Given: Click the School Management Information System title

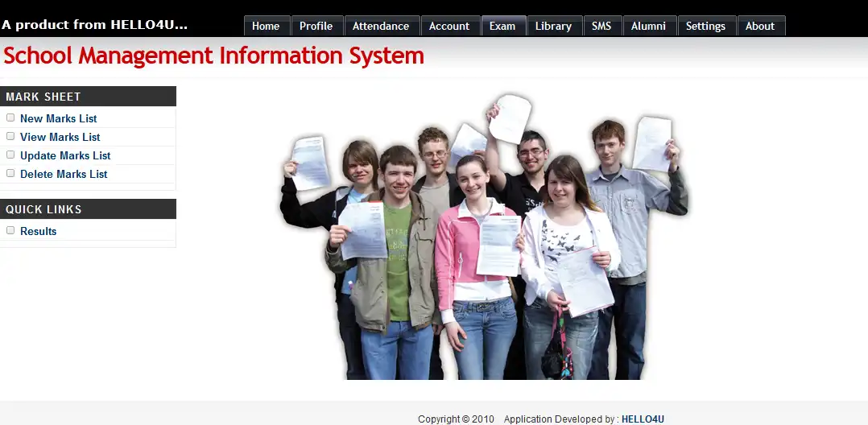Looking at the screenshot, I should click(x=213, y=56).
